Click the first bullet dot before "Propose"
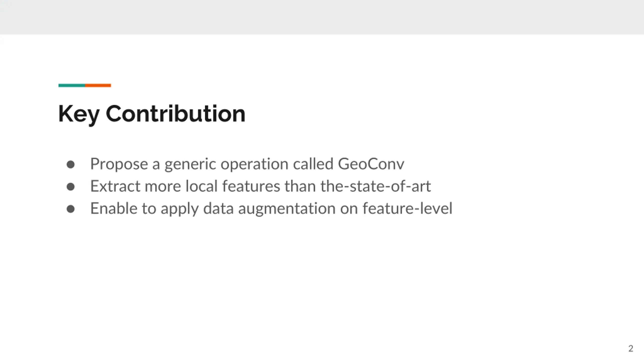644x362 pixels. 71,165
